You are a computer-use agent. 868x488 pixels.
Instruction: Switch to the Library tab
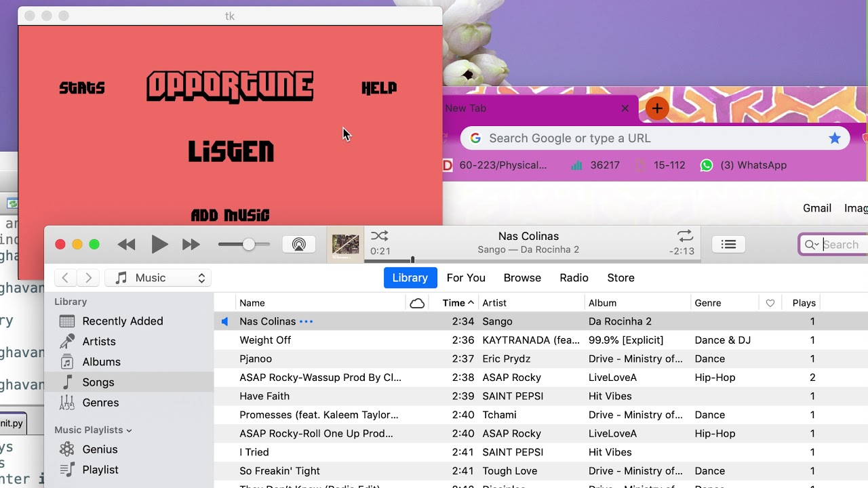tap(410, 278)
